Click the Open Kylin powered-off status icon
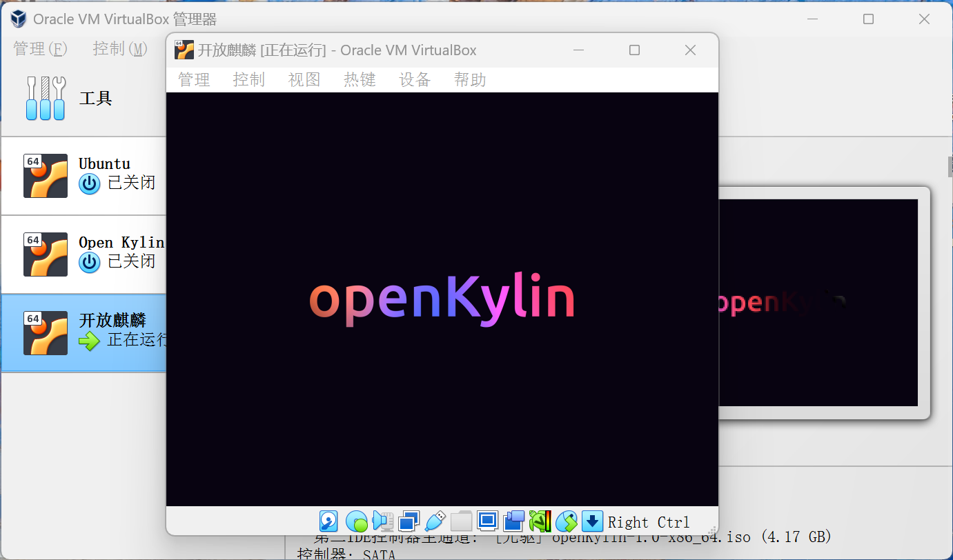This screenshot has height=560, width=953. click(89, 262)
